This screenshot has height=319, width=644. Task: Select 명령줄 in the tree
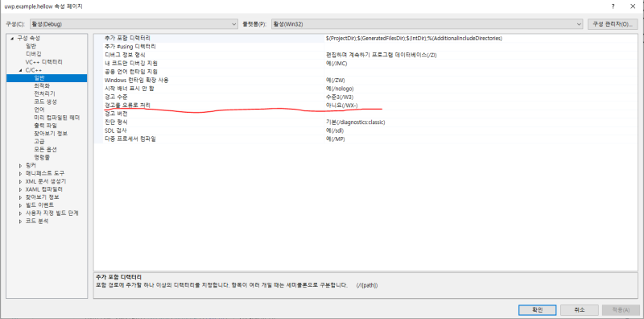coord(42,157)
